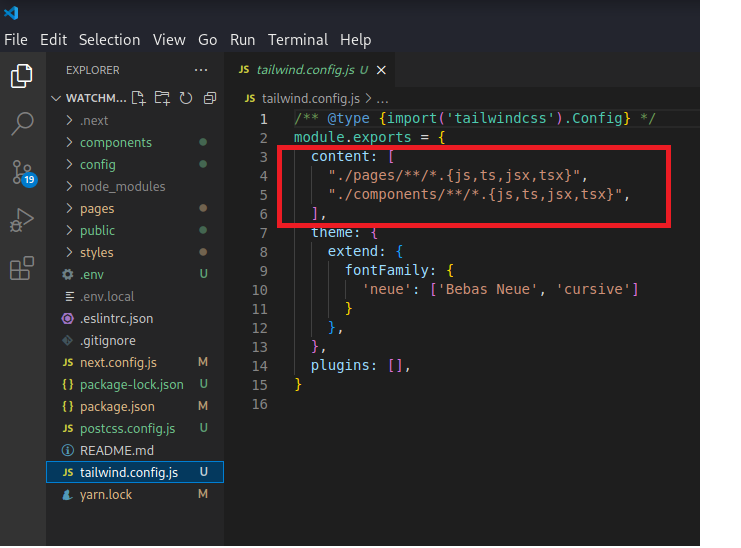Expand the node_modules folder
The width and height of the screenshot is (741, 548).
70,186
